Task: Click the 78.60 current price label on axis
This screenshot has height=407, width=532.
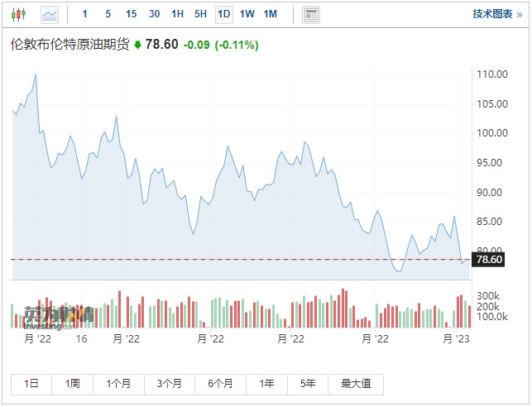Action: [x=489, y=260]
